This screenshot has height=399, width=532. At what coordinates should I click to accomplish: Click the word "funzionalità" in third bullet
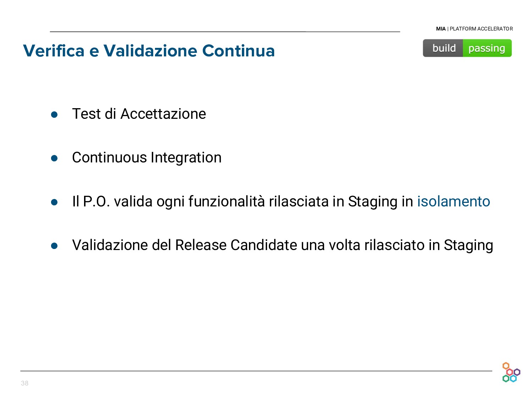tap(226, 201)
